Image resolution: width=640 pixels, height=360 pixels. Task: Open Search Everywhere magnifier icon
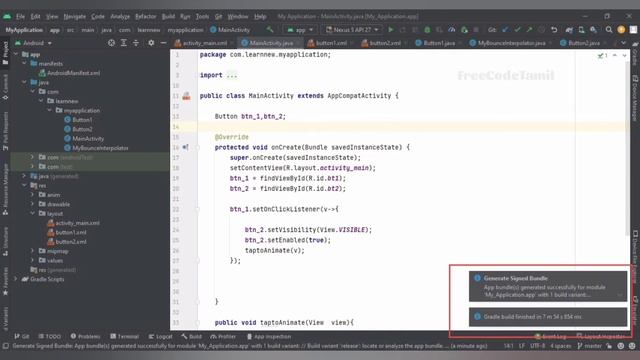click(609, 30)
